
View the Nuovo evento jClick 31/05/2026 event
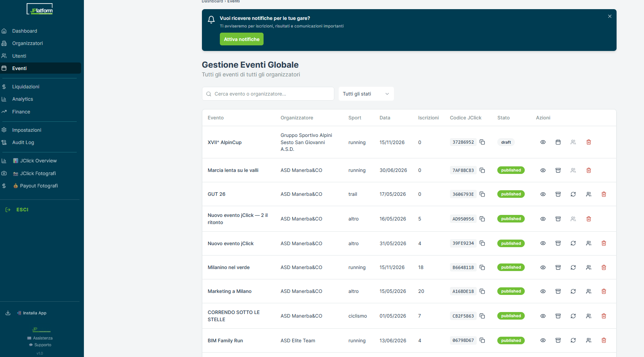(x=543, y=243)
